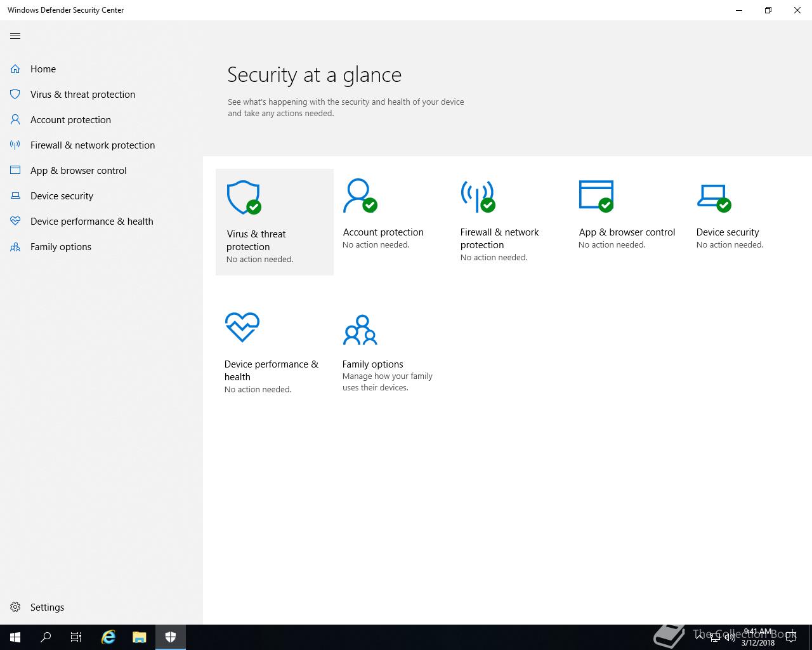Viewport: 812px width, 650px height.
Task: Show the taskbar clock and calendar
Action: (x=758, y=637)
